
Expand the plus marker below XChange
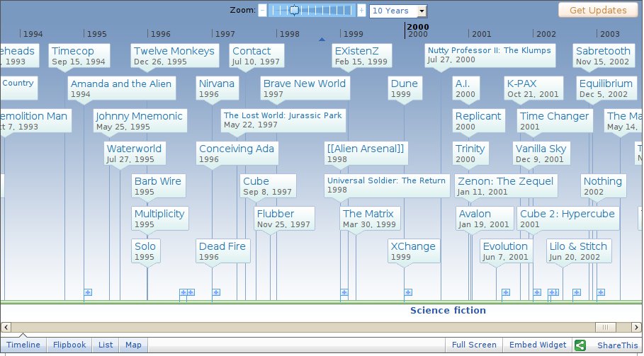408,292
